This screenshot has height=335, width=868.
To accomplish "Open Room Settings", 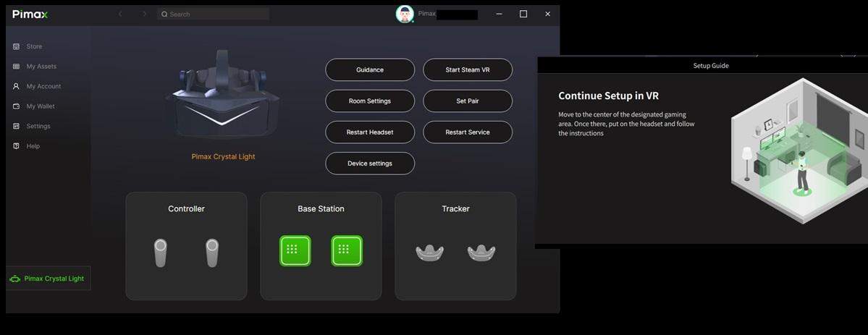I will [x=370, y=101].
